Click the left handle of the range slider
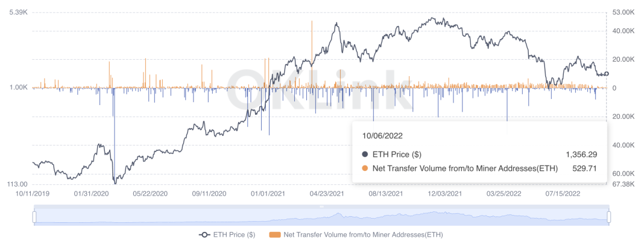The image size is (644, 247). point(34,216)
